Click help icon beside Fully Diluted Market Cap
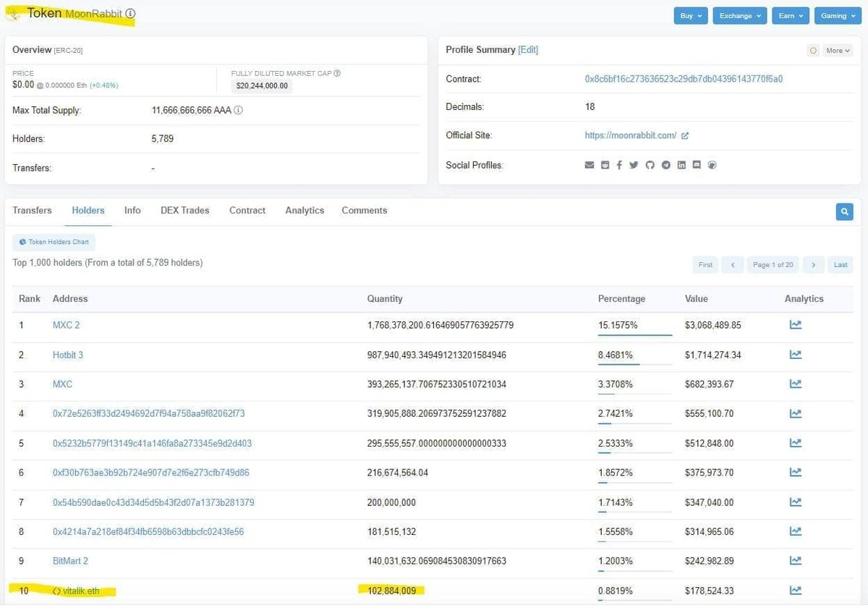 (337, 73)
